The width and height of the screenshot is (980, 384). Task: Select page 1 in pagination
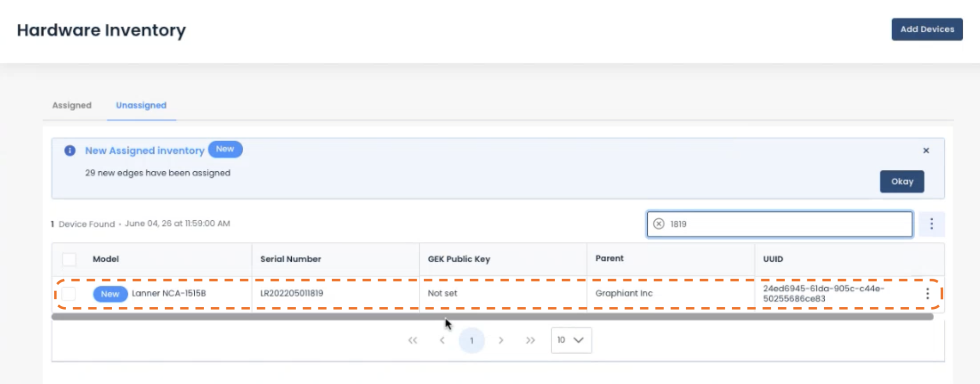pyautogui.click(x=471, y=340)
